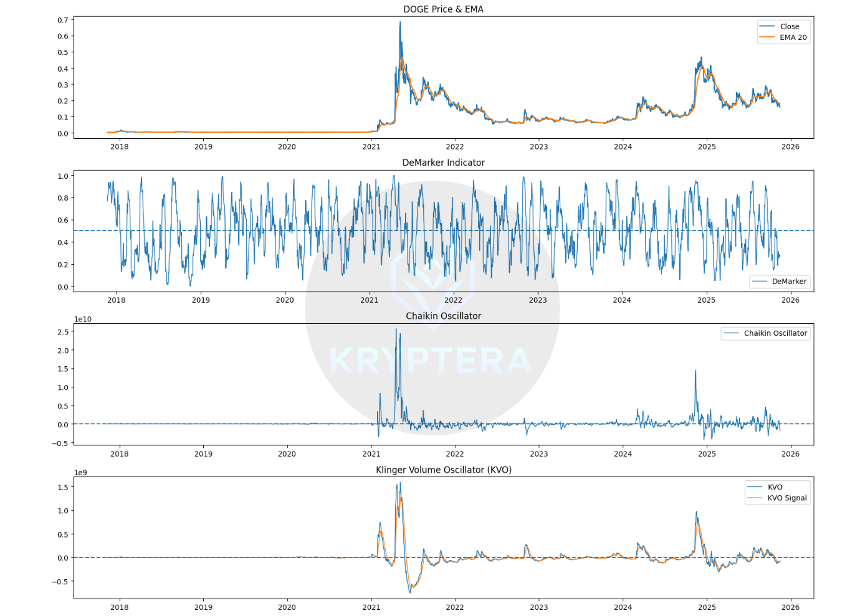Click the "2021" x-axis tick under the KVO chart

pos(371,607)
